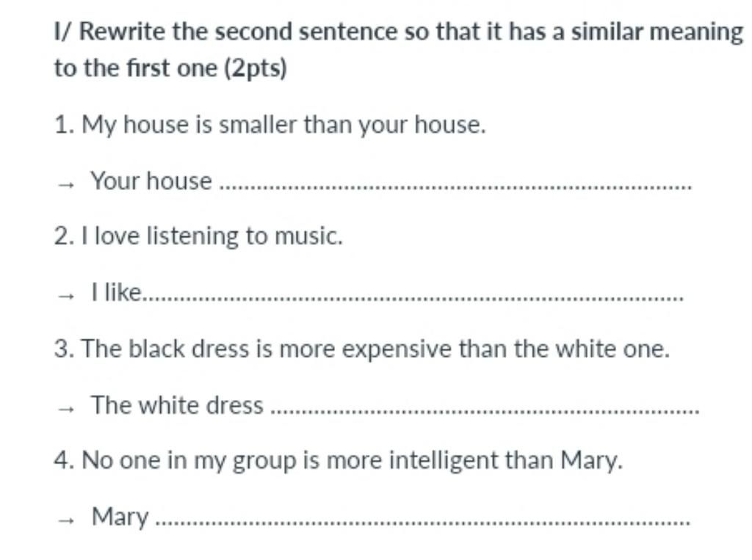Click sentence 'The black dress is more expensive'
Image resolution: width=752 pixels, height=560 pixels.
[x=361, y=349]
